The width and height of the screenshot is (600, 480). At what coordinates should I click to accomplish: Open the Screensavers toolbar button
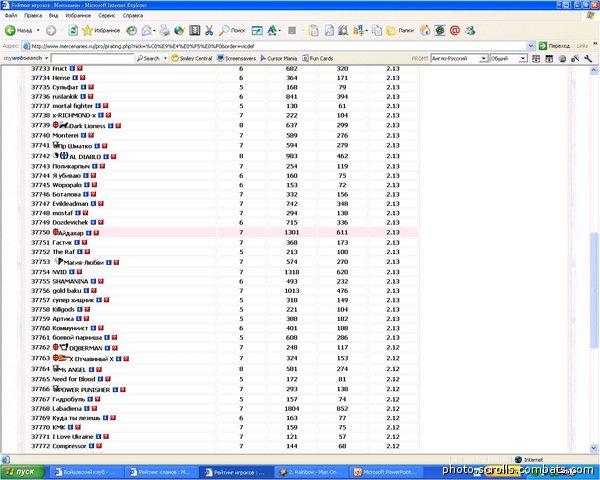click(236, 58)
